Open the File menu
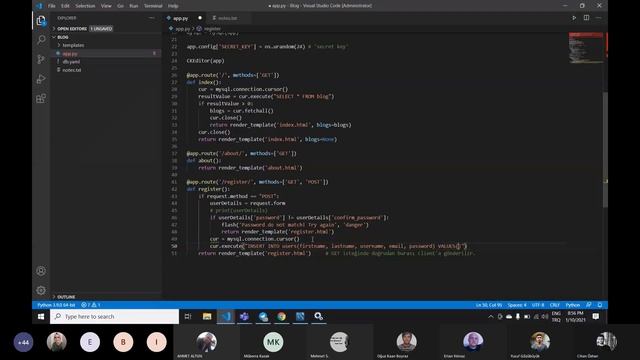 [51, 6]
